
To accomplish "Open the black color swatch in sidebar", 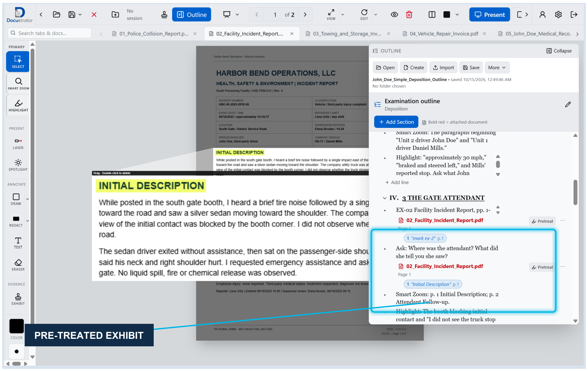I will (x=17, y=326).
